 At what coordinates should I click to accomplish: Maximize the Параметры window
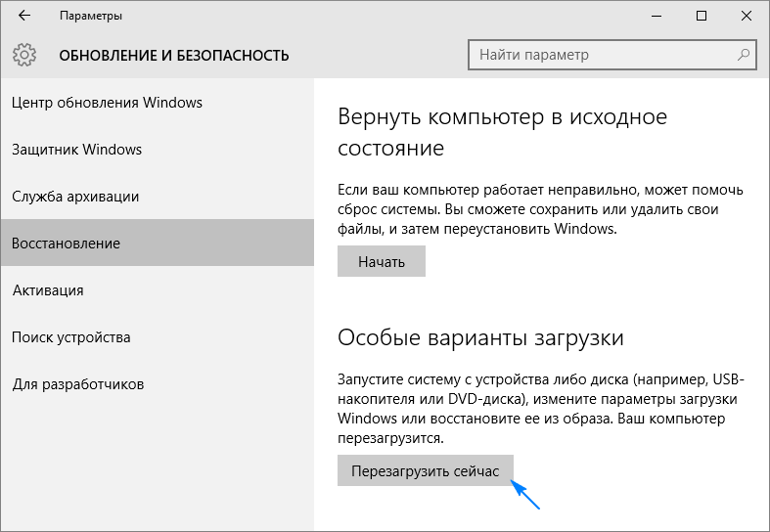(x=701, y=17)
